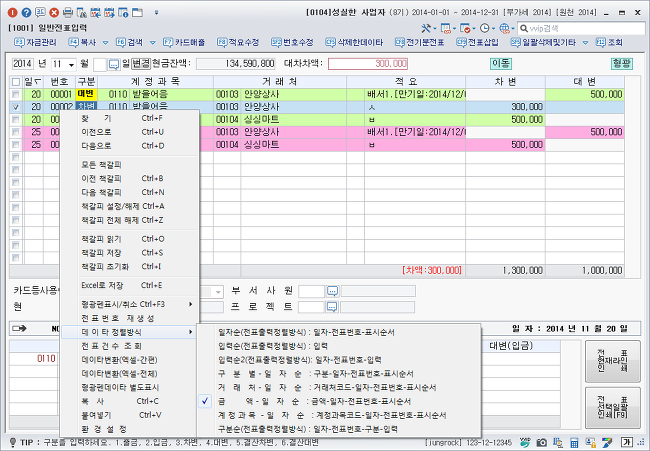
Task: Click the building transfer icon in status bar
Action: pyautogui.click(x=558, y=443)
